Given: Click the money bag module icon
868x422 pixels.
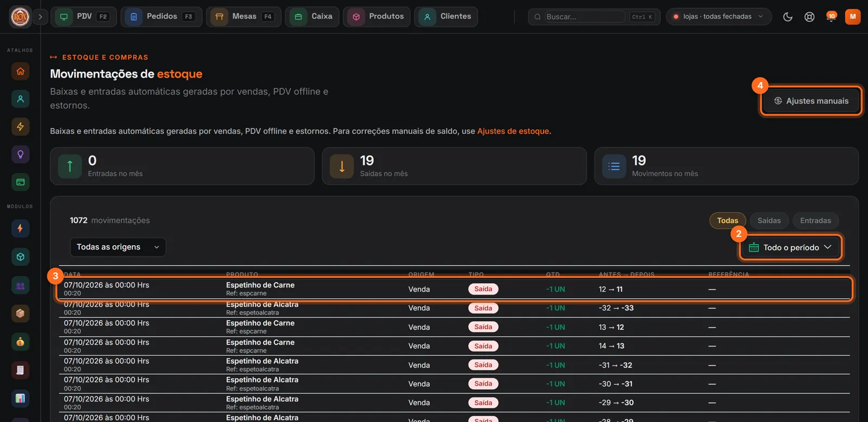Looking at the screenshot, I should (x=21, y=342).
